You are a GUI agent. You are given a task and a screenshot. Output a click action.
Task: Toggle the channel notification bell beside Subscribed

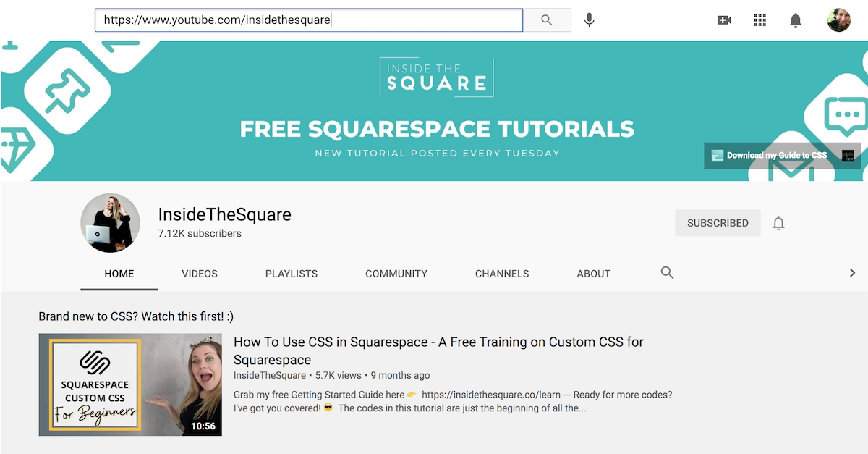point(778,223)
